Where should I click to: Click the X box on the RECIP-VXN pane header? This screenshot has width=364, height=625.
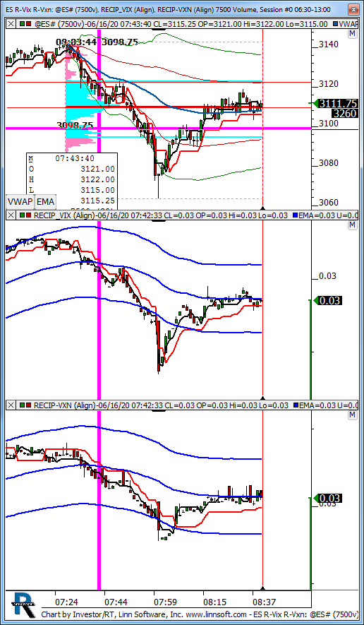tap(11, 405)
